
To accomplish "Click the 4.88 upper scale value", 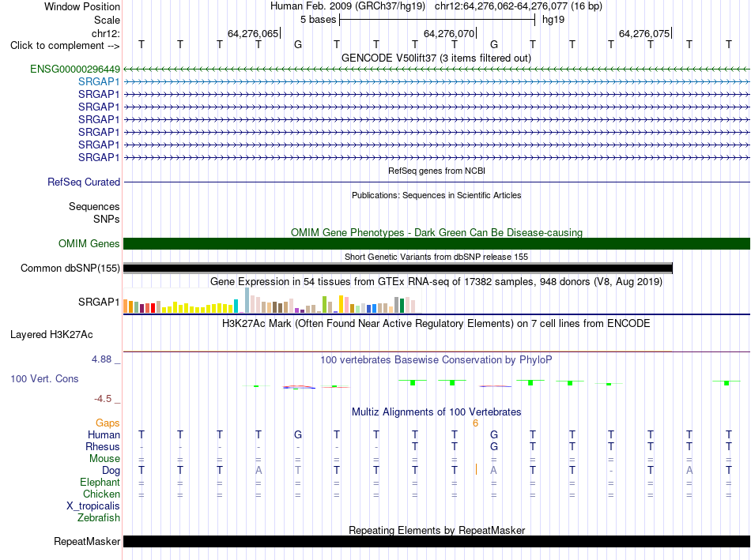I will pos(101,359).
